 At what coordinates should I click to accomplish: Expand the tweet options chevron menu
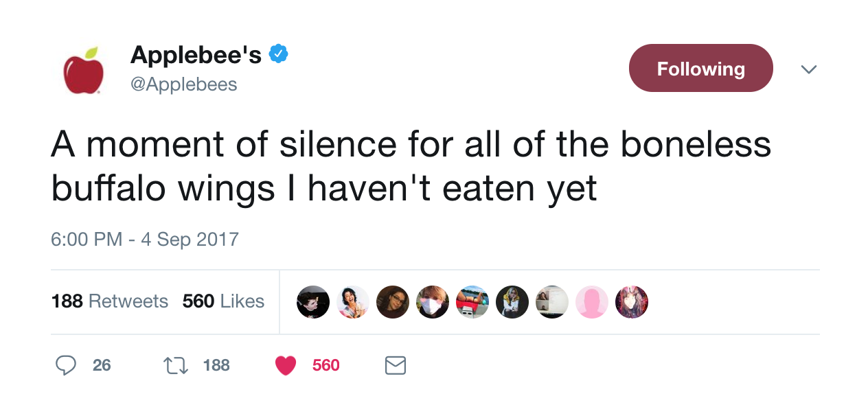tap(809, 69)
